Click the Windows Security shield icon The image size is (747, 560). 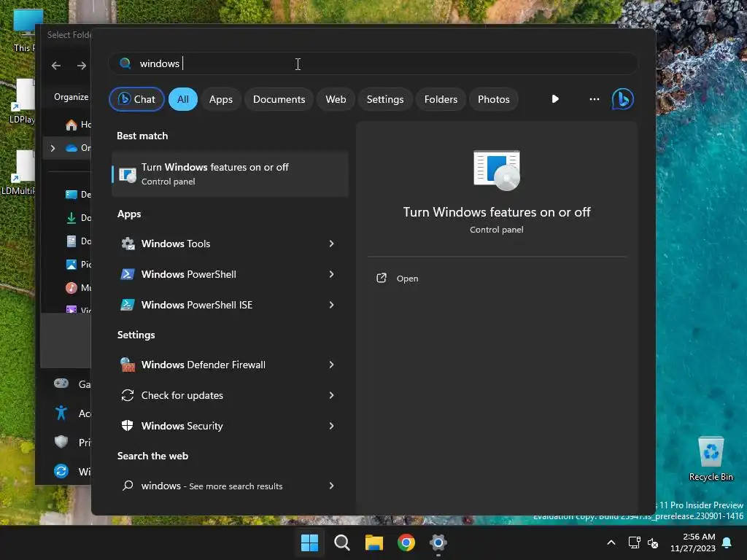click(128, 426)
